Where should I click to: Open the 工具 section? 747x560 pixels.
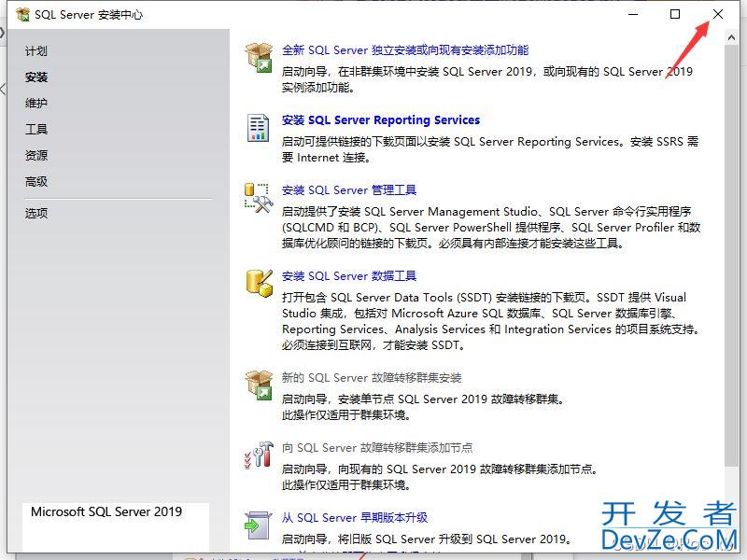tap(36, 129)
